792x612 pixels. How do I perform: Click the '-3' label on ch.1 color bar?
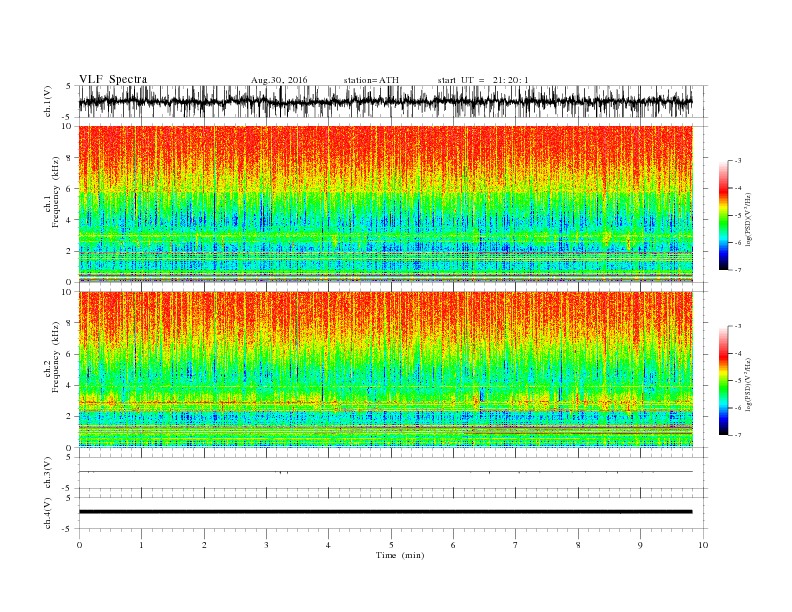[x=738, y=161]
